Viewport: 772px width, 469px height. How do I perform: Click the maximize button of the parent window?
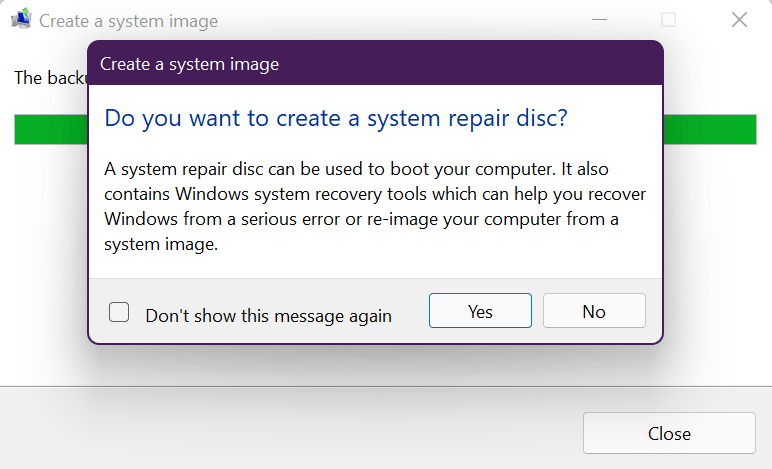(x=668, y=20)
